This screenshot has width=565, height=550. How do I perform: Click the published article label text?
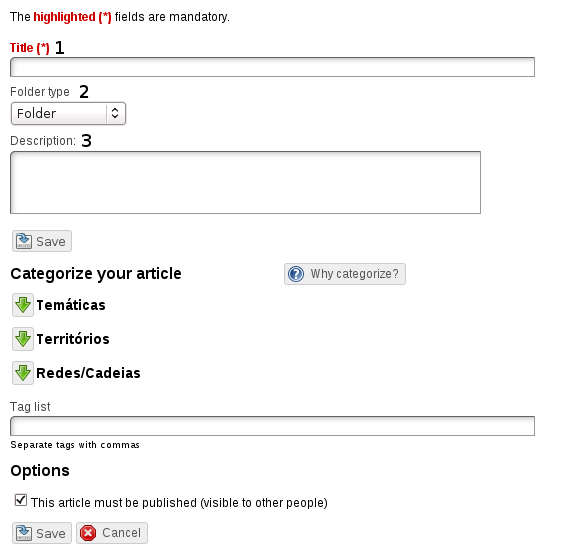(179, 503)
